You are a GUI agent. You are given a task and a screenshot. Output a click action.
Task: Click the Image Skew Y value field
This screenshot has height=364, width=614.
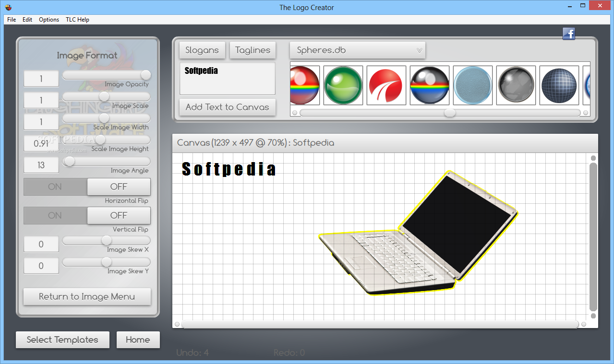pos(41,266)
